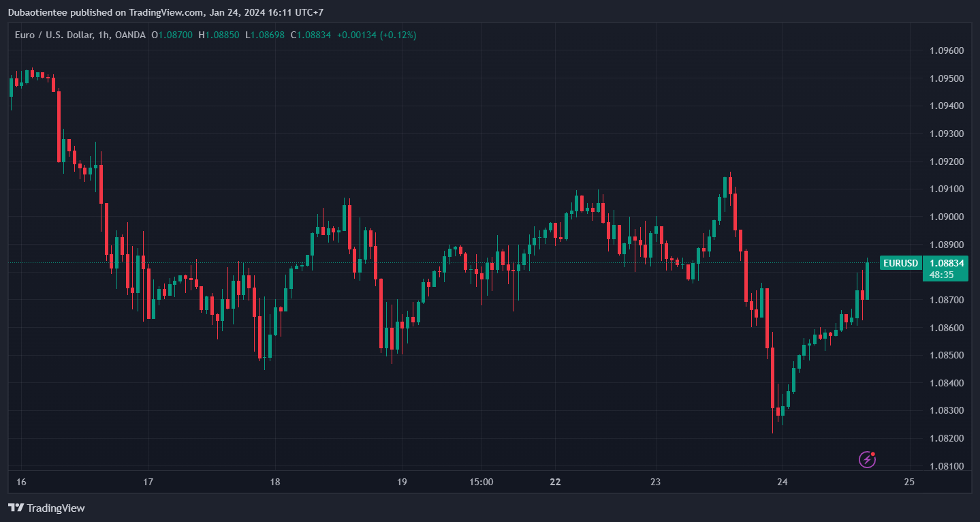The image size is (980, 522).
Task: Select the 1.09000 level on price axis
Action: point(947,217)
